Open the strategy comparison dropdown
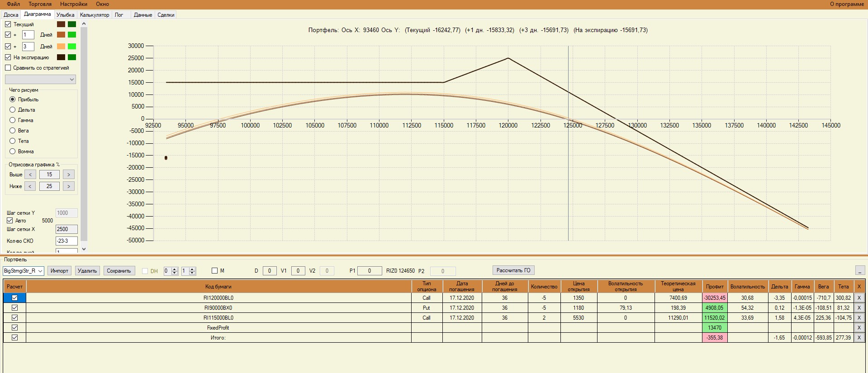Viewport: 868px width, 373px height. [40, 80]
